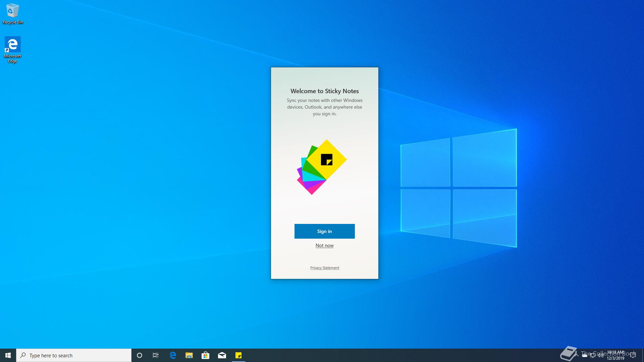Viewport: 644px width, 362px height.
Task: Open the Mail app from the taskbar
Action: tap(222, 355)
